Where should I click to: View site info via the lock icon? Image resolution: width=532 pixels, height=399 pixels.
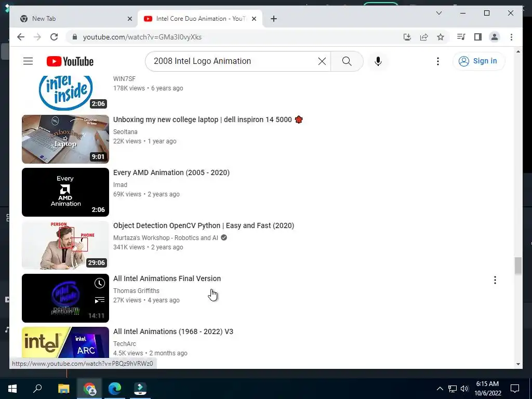75,37
